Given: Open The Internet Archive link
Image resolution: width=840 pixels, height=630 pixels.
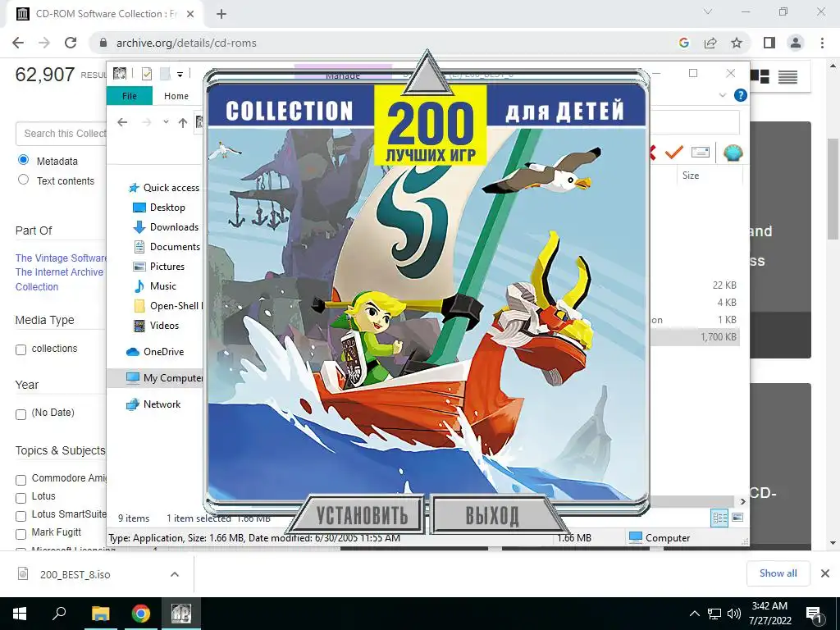Looking at the screenshot, I should tap(59, 272).
